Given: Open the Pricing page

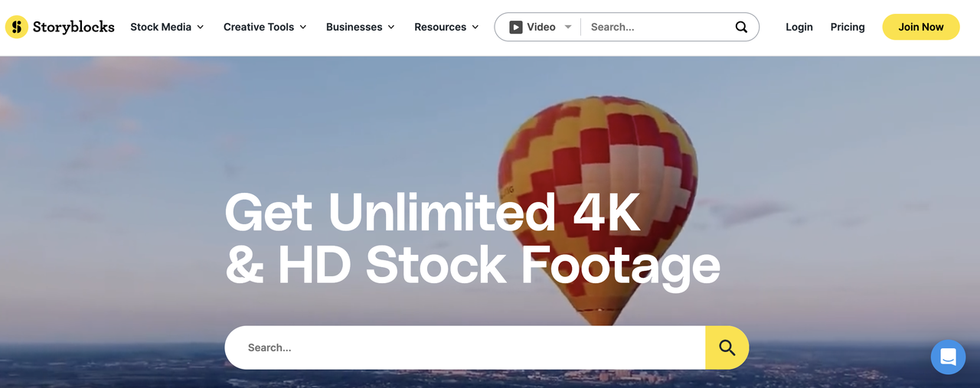Looking at the screenshot, I should pyautogui.click(x=848, y=27).
